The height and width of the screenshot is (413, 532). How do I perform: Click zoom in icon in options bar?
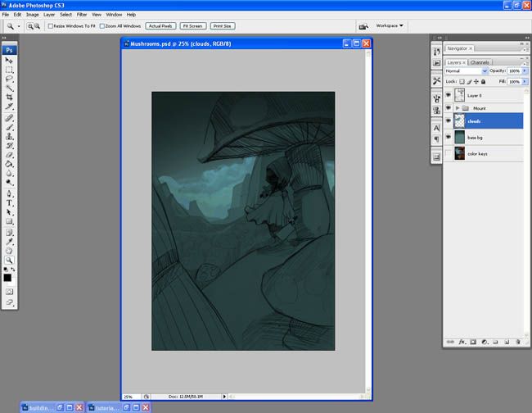click(x=30, y=26)
